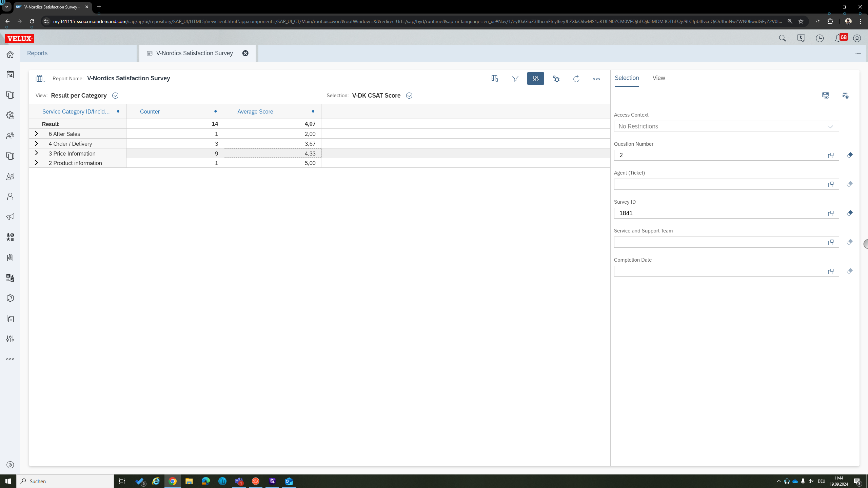
Task: Open value help for Question Number
Action: point(831,155)
